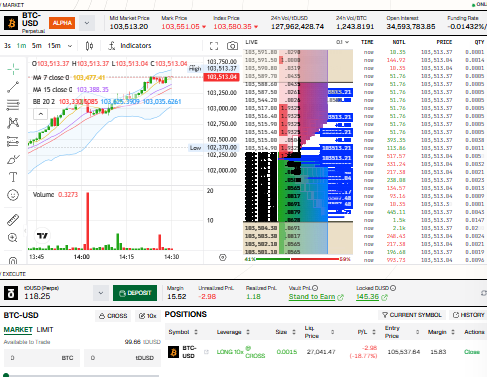Click the green DEPOSIT button
The width and height of the screenshot is (487, 377).
135,293
